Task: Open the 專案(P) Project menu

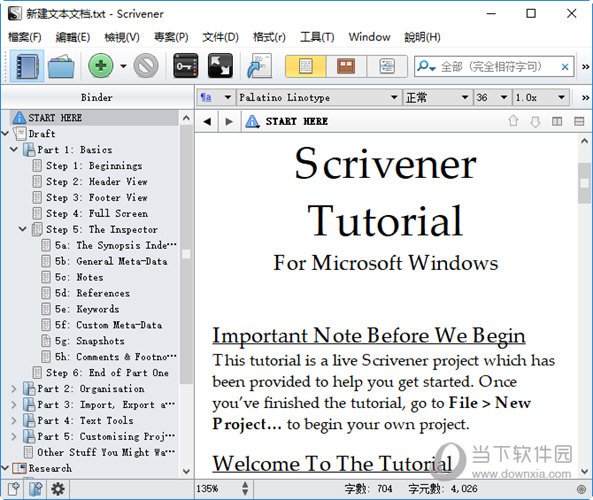Action: click(171, 37)
